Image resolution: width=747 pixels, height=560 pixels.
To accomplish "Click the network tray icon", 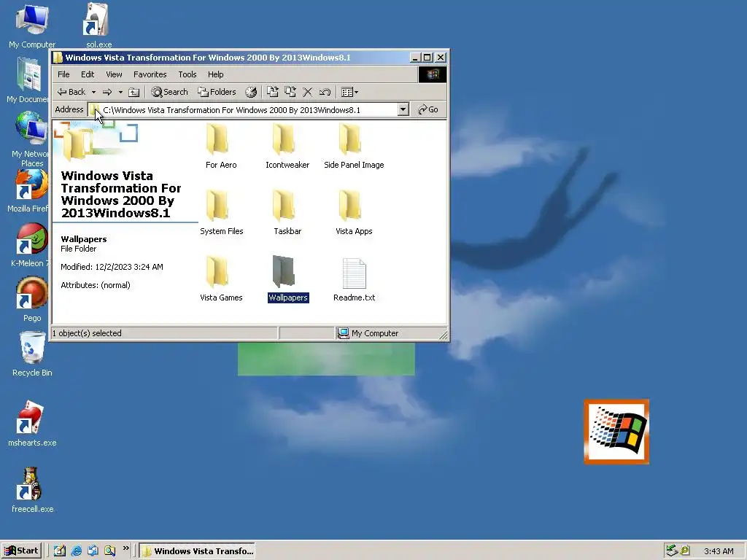I will click(x=672, y=551).
